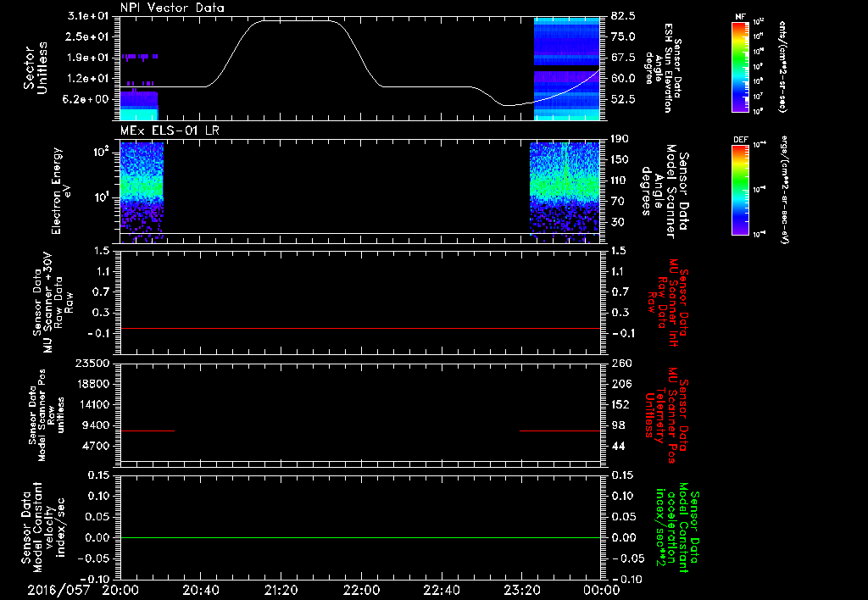Viewport: 868px width, 600px height.
Task: Click the '22:40' time axis label
Action: [x=441, y=591]
